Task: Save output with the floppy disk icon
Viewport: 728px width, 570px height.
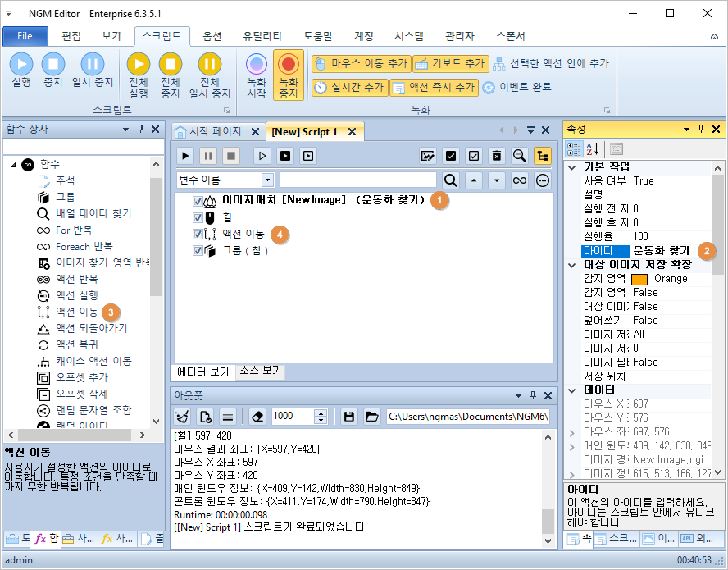Action: point(349,417)
